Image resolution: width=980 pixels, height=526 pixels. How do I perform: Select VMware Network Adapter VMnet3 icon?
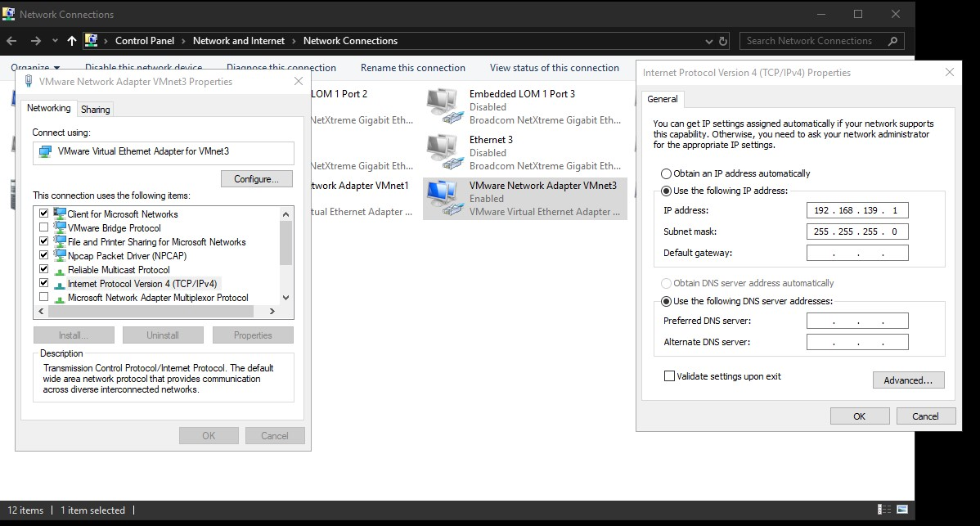(x=444, y=198)
